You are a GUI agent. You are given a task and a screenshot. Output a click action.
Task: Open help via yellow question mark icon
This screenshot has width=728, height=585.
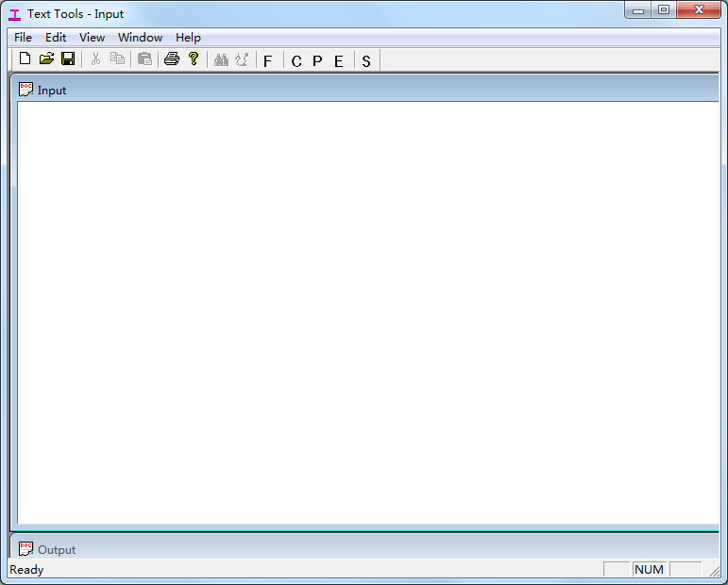(x=194, y=58)
